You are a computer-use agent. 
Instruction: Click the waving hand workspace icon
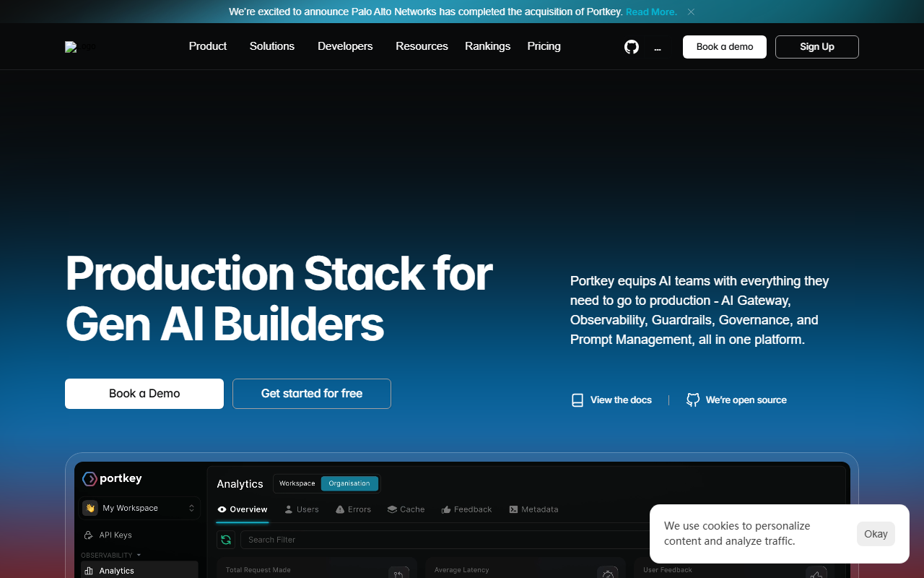pyautogui.click(x=90, y=508)
